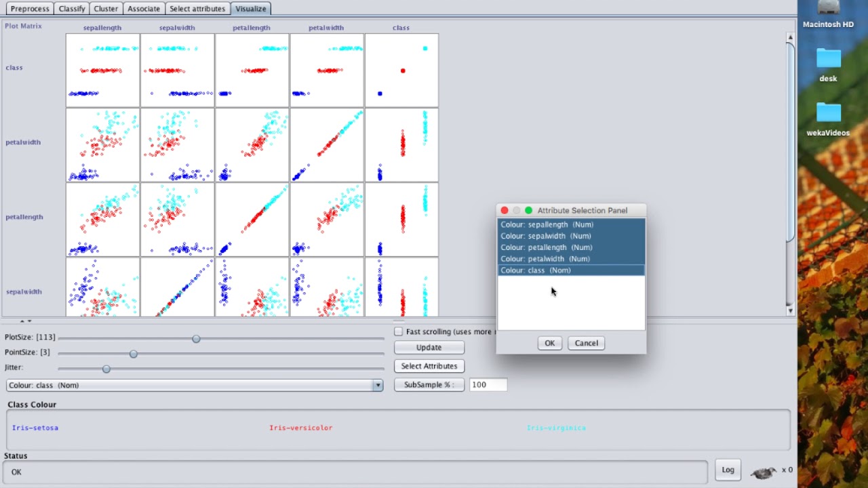Cancel the Attribute Selection Panel dialog
This screenshot has height=488, width=868.
point(587,343)
